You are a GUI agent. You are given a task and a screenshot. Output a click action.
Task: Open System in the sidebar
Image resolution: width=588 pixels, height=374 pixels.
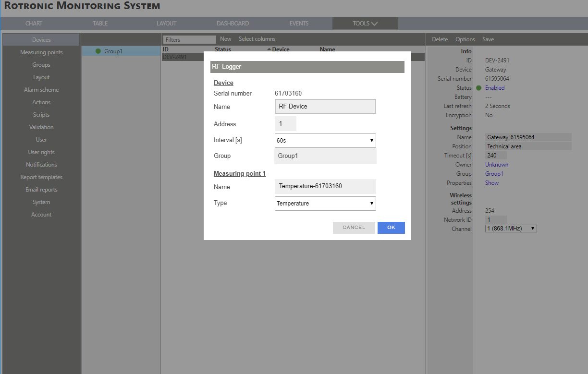tap(41, 202)
